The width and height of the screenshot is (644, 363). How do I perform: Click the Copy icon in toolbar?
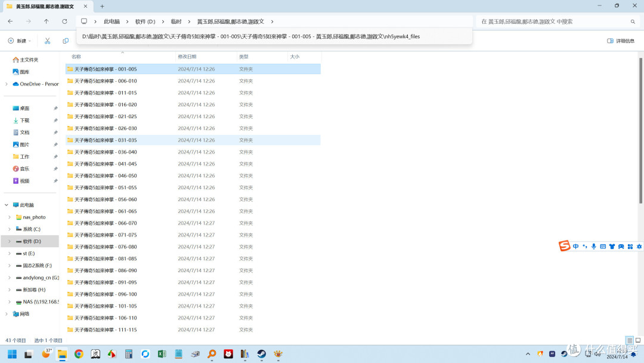66,41
